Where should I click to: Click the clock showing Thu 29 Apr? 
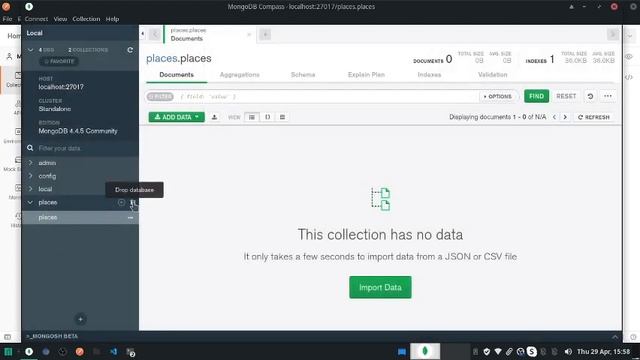click(603, 351)
